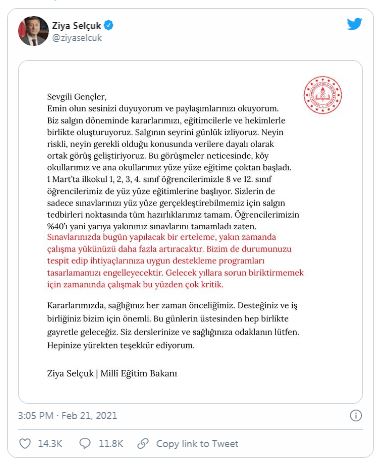Screen dimensions: 381x466
Task: Open the 3:05 PM Feb 21, 2021 timestamp
Action: pos(67,416)
